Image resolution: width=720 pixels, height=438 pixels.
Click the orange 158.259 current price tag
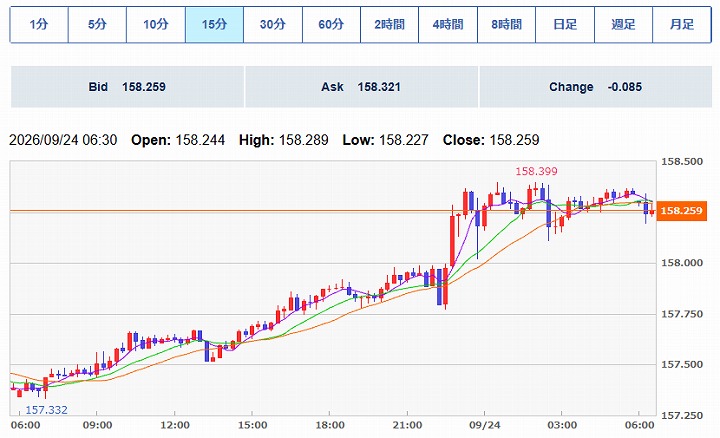pos(681,211)
